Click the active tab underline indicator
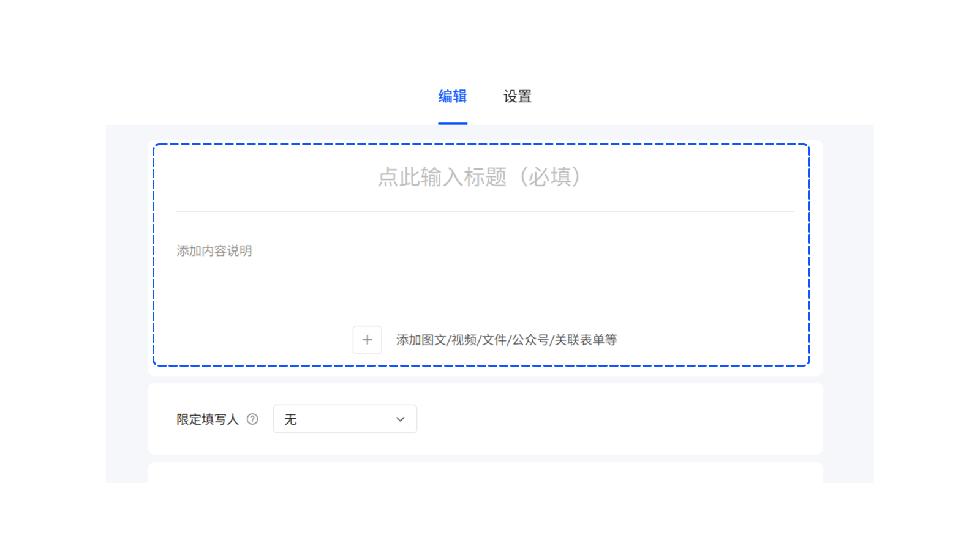 453,123
